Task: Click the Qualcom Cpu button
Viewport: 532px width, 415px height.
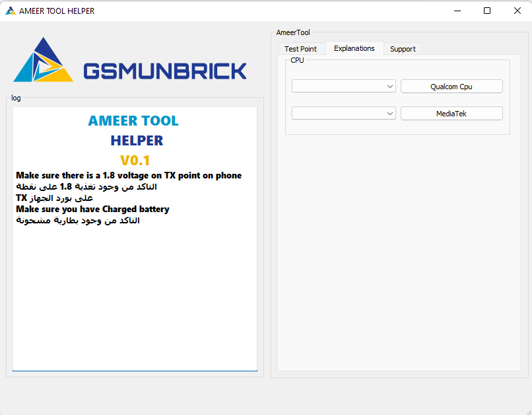Action: pyautogui.click(x=451, y=86)
